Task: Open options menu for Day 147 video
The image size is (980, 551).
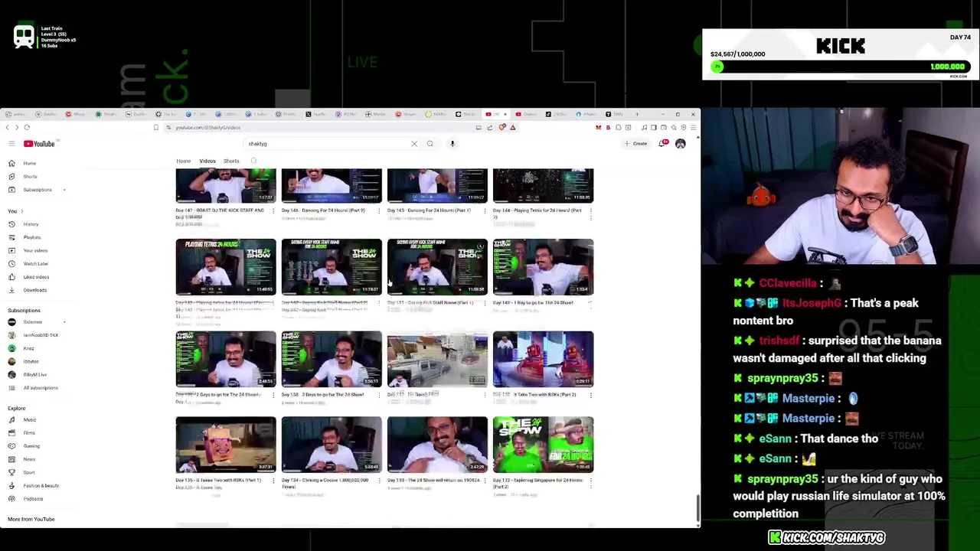Action: click(273, 210)
